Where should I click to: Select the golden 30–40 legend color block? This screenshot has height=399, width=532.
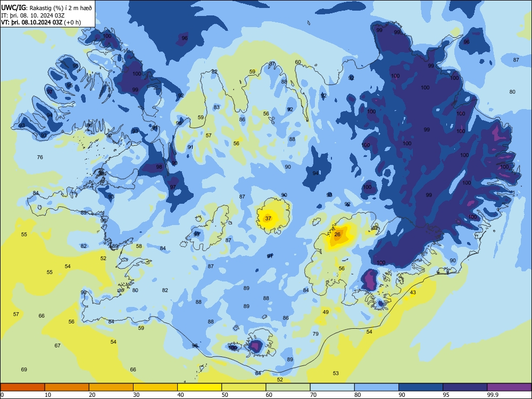click(x=155, y=387)
